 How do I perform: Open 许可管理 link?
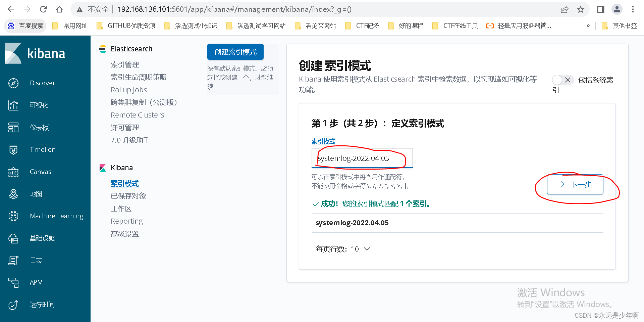(x=125, y=128)
